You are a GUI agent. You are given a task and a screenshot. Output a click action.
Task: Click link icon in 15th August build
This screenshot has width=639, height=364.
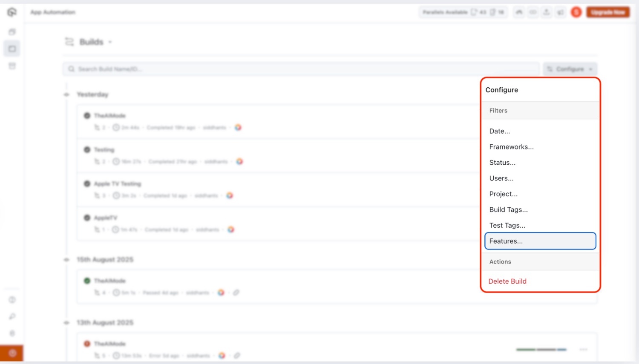[236, 293]
